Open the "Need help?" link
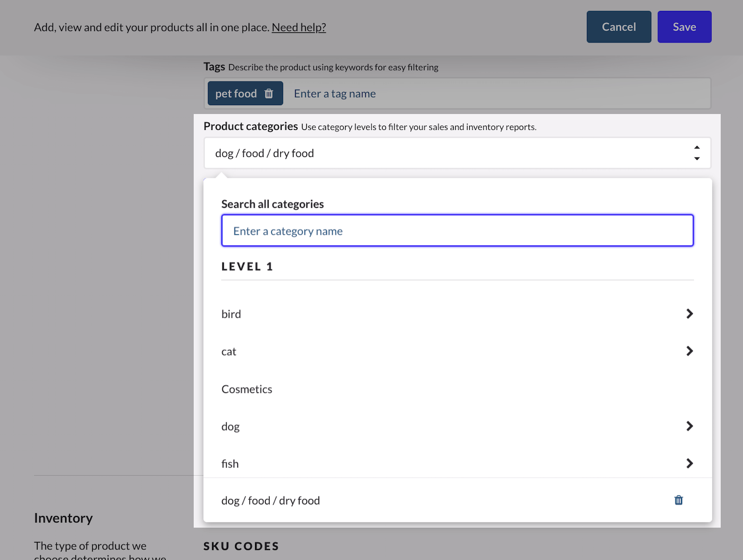 tap(298, 27)
